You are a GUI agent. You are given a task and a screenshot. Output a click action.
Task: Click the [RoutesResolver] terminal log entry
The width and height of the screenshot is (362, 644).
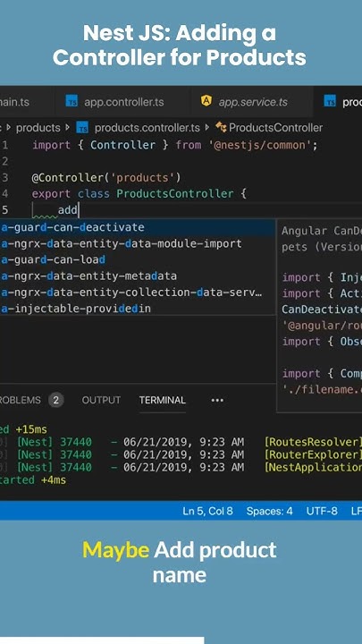pos(313,442)
